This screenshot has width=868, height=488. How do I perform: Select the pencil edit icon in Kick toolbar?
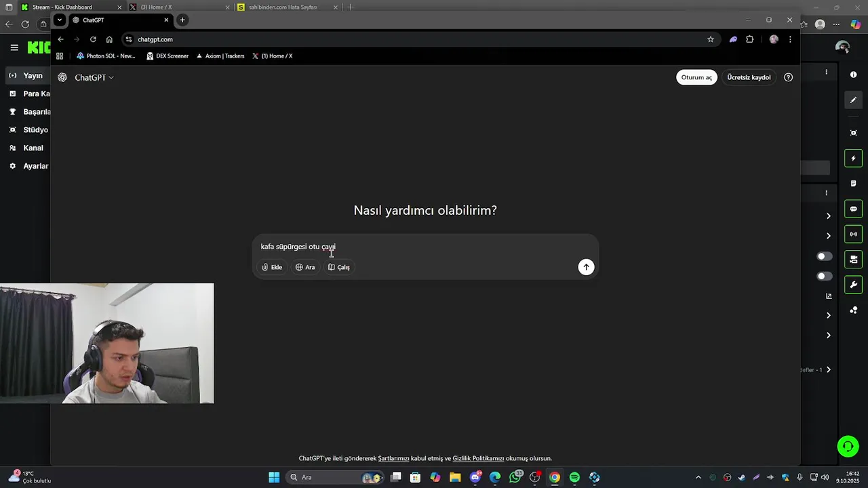click(x=854, y=100)
